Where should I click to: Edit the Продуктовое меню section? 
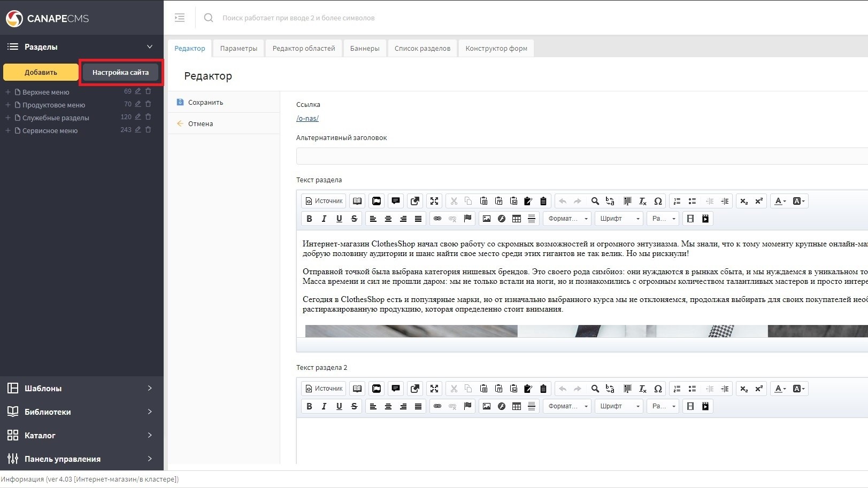138,104
